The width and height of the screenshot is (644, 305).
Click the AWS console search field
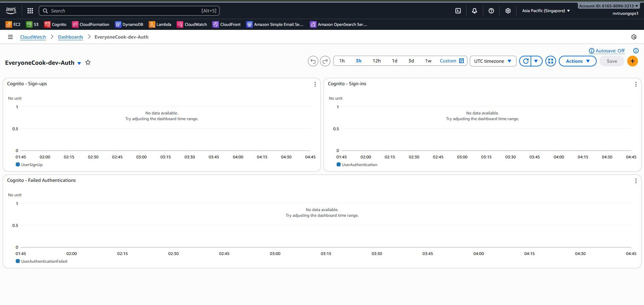tap(129, 11)
